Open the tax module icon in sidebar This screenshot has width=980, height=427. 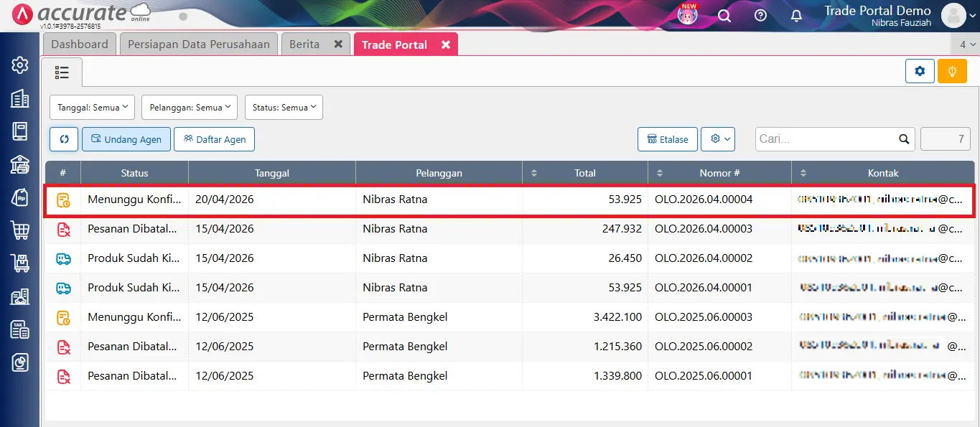coord(20,329)
